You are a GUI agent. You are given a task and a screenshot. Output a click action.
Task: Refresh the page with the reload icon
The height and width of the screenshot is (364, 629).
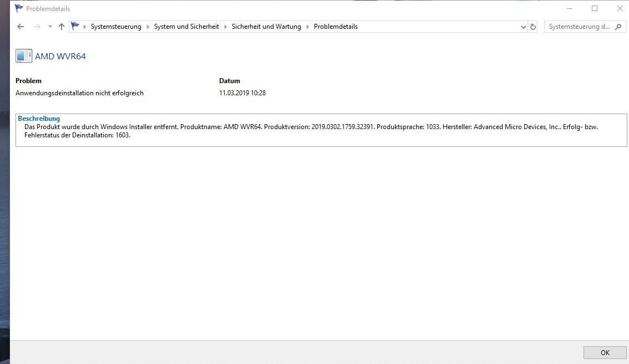click(x=532, y=27)
